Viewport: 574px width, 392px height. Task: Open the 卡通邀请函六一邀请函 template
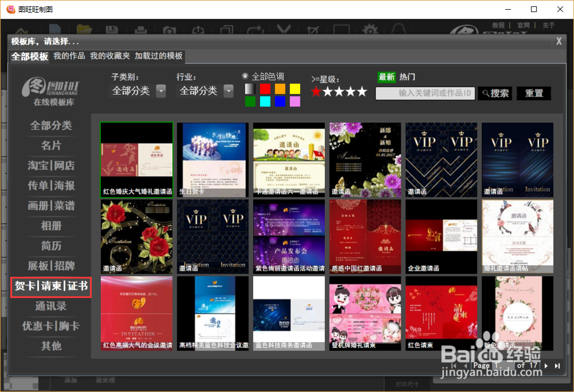289,160
